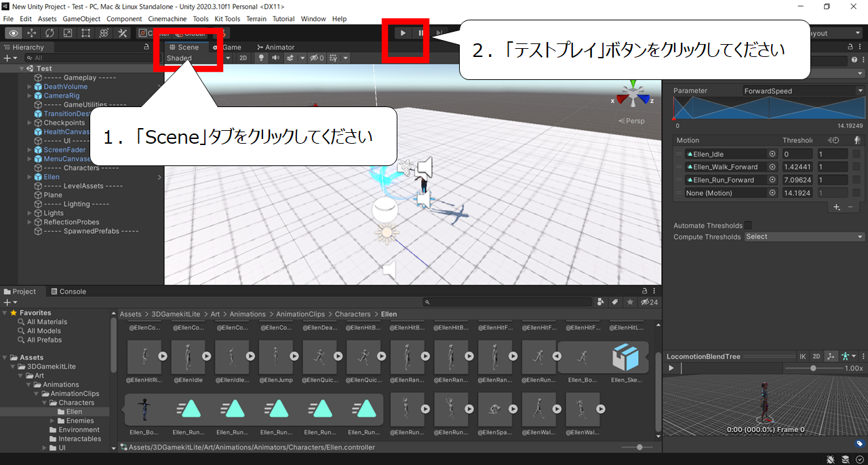Click the Favorites star icon in Project toolbar
The height and width of the screenshot is (465, 868).
(x=630, y=302)
